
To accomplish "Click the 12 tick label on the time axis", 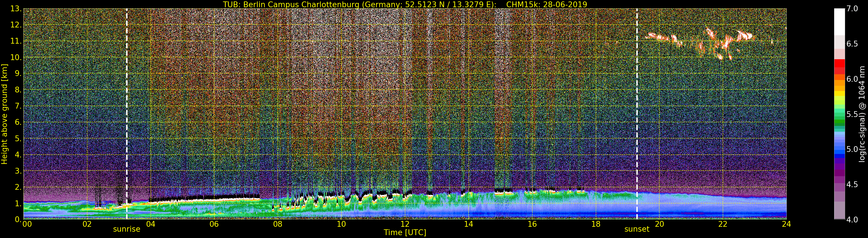I will (405, 224).
